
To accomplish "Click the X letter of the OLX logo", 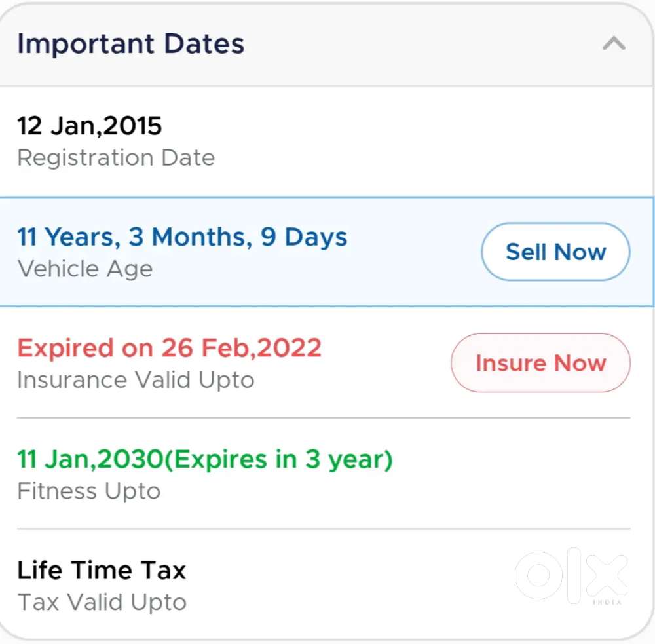I will 605,575.
